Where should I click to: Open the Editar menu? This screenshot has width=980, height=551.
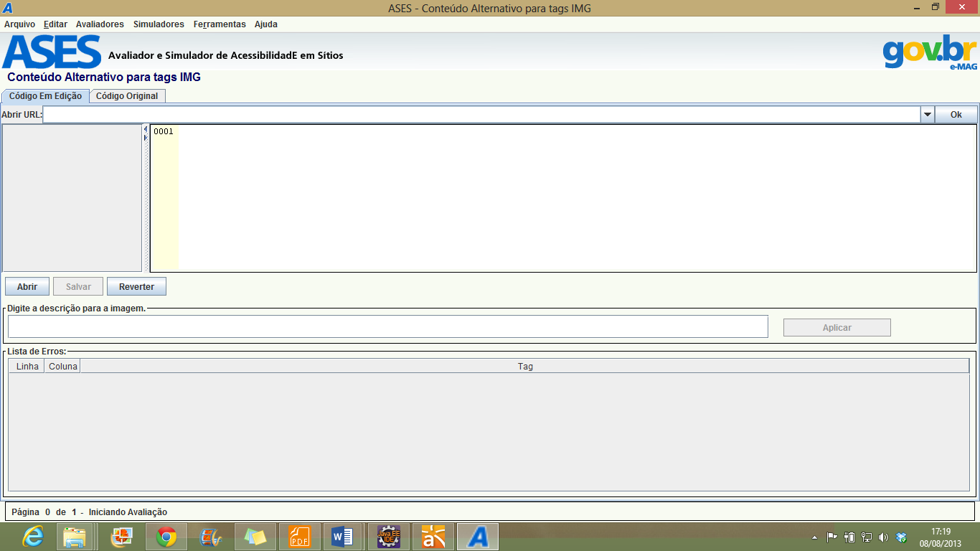55,24
